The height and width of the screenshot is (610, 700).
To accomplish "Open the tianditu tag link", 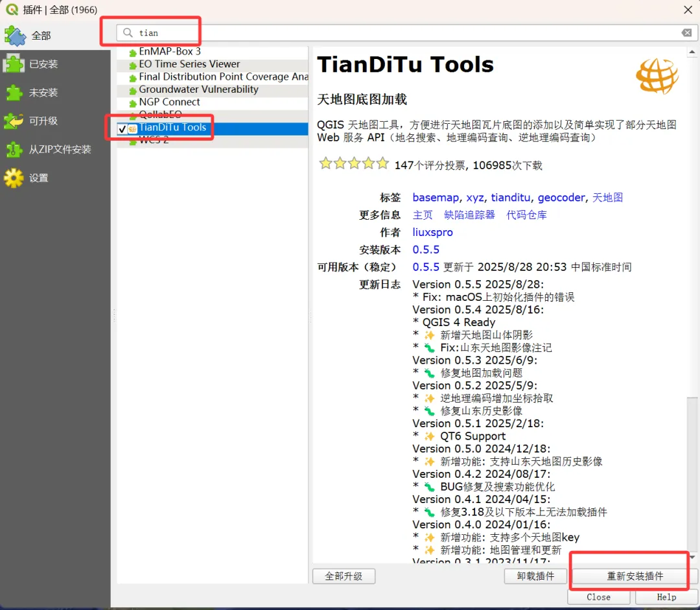I will [x=511, y=197].
